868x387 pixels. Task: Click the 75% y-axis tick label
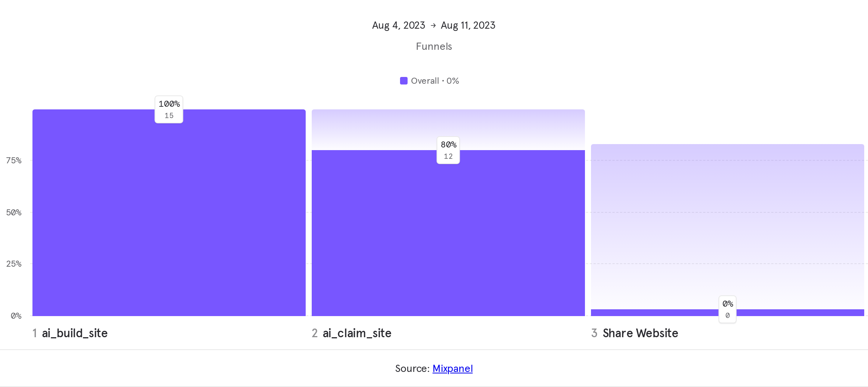point(14,161)
